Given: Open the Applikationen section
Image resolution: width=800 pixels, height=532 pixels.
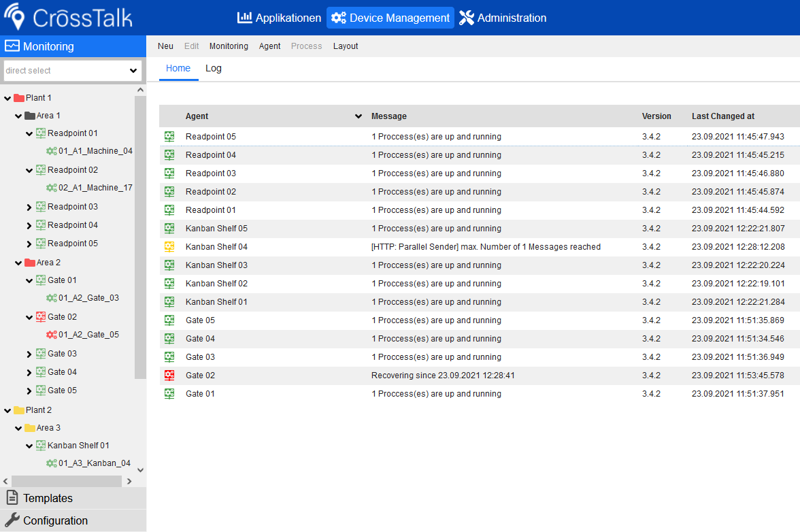Looking at the screenshot, I should tap(279, 18).
